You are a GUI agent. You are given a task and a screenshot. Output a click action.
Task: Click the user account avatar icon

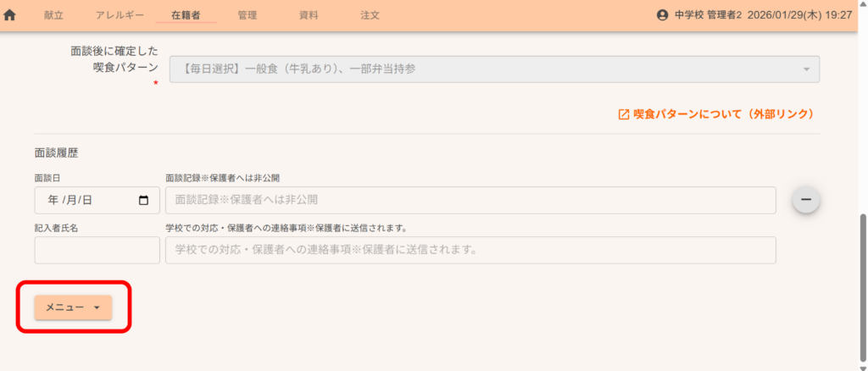click(x=663, y=15)
